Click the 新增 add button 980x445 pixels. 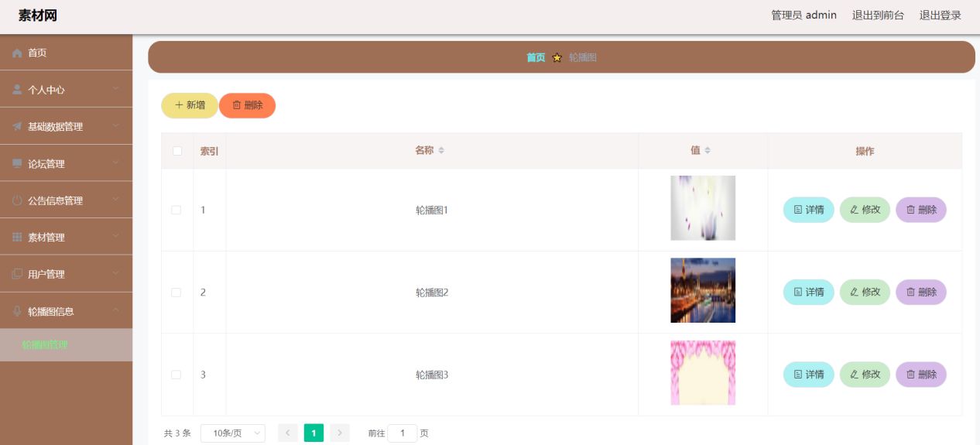tap(190, 105)
